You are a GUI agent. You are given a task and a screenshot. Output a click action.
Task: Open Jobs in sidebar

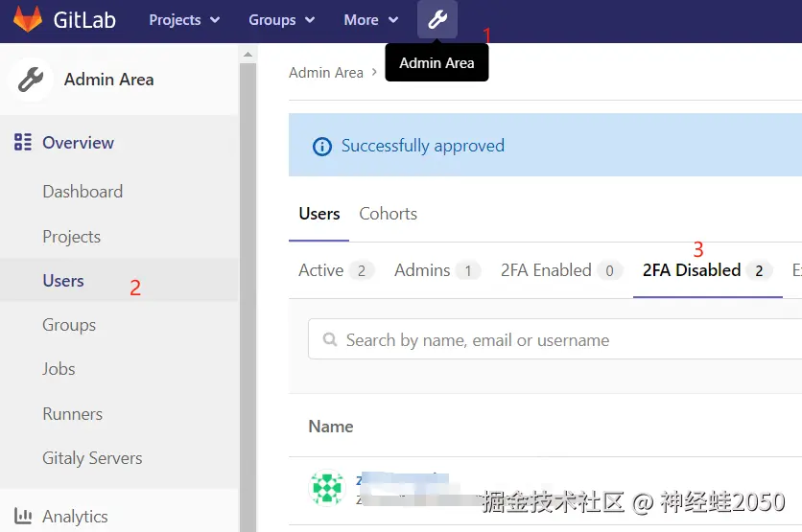point(59,369)
